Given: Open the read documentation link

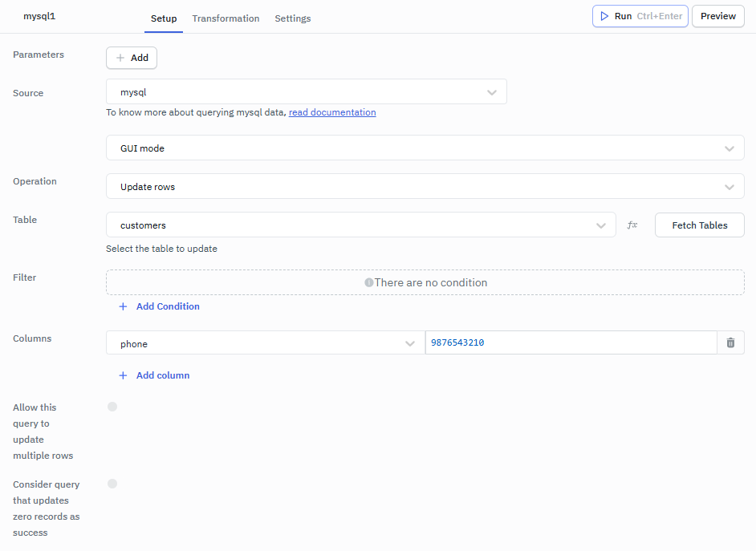Looking at the screenshot, I should pyautogui.click(x=332, y=112).
